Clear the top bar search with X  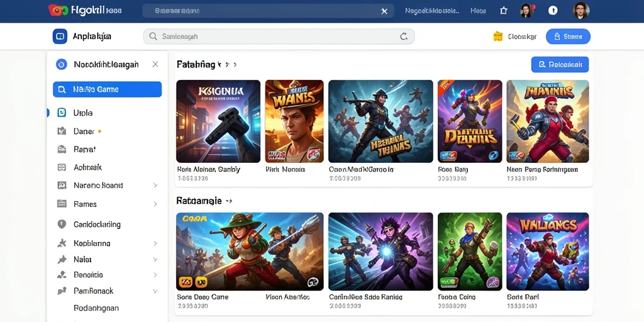(x=384, y=11)
